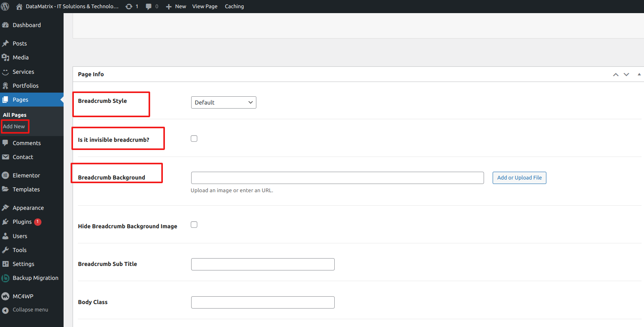Click the plus icon next to New

(x=169, y=7)
